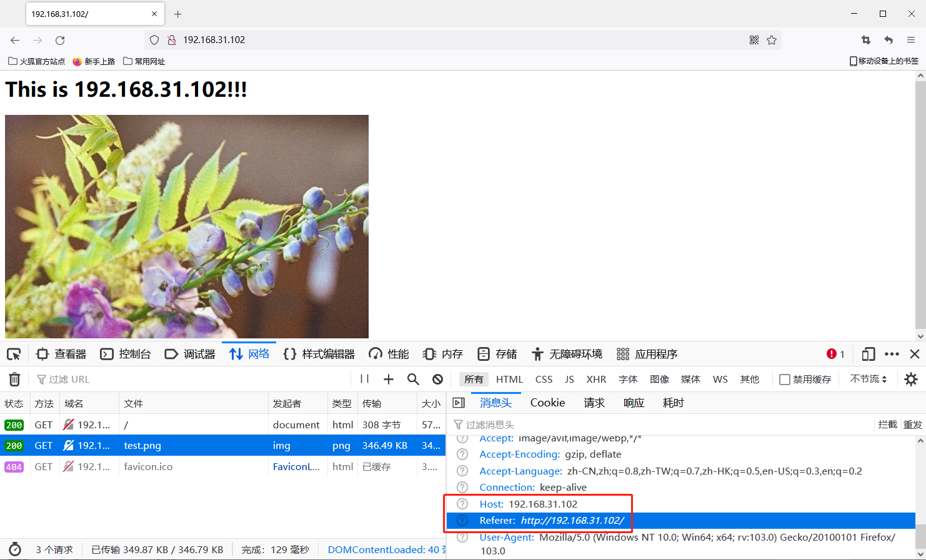Open the 不节流 throttling dropdown
The width and height of the screenshot is (926, 560).
pyautogui.click(x=869, y=379)
